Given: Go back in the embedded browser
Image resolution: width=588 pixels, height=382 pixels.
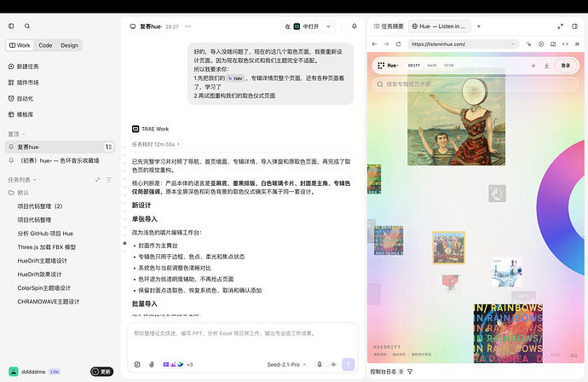Looking at the screenshot, I should [x=374, y=43].
